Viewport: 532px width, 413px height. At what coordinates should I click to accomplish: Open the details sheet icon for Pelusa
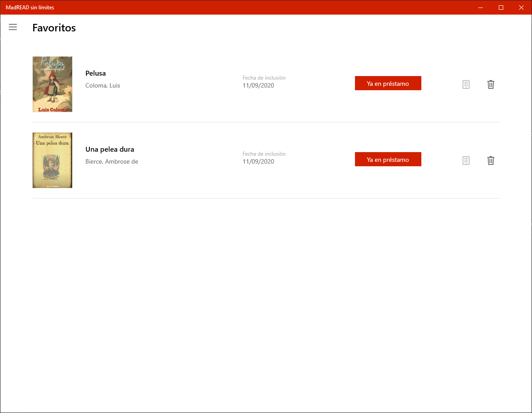[x=466, y=84]
